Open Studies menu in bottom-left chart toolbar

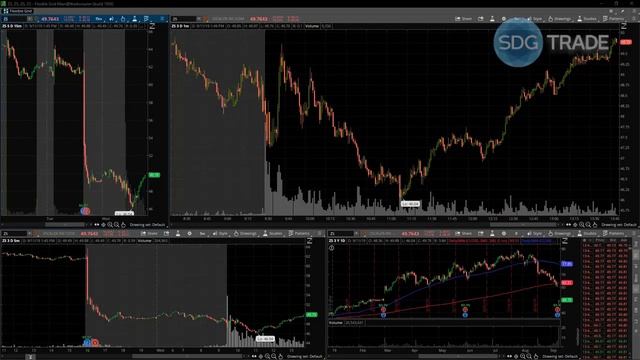272,233
